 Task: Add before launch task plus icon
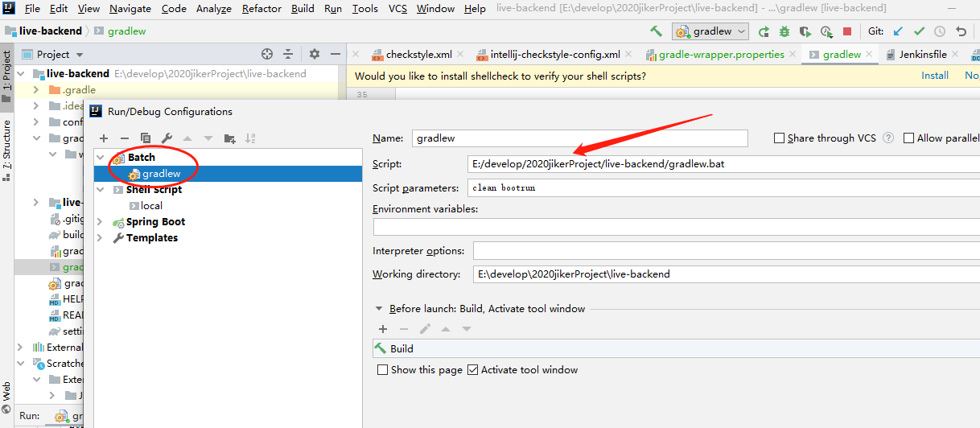[383, 329]
